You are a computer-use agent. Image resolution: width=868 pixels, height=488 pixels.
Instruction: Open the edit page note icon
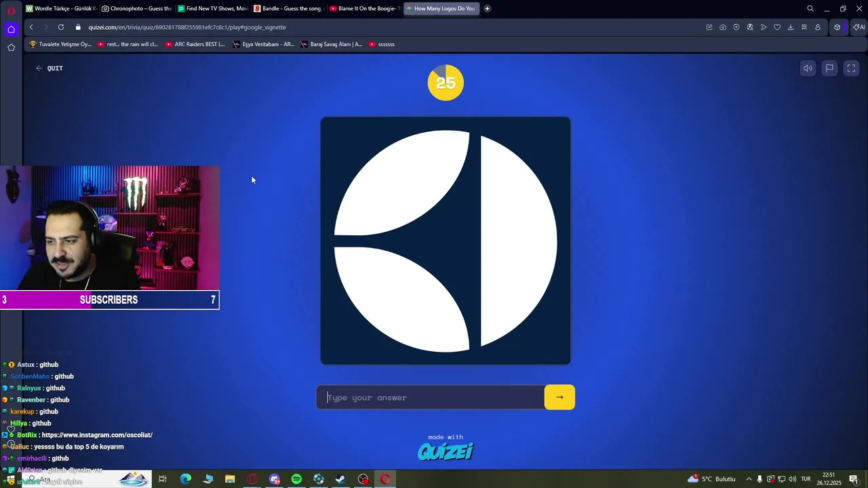(x=709, y=27)
